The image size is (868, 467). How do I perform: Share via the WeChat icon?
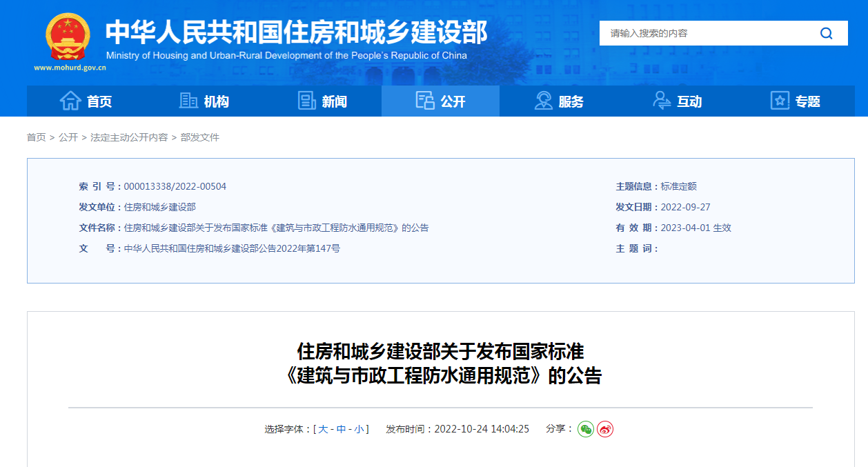586,429
